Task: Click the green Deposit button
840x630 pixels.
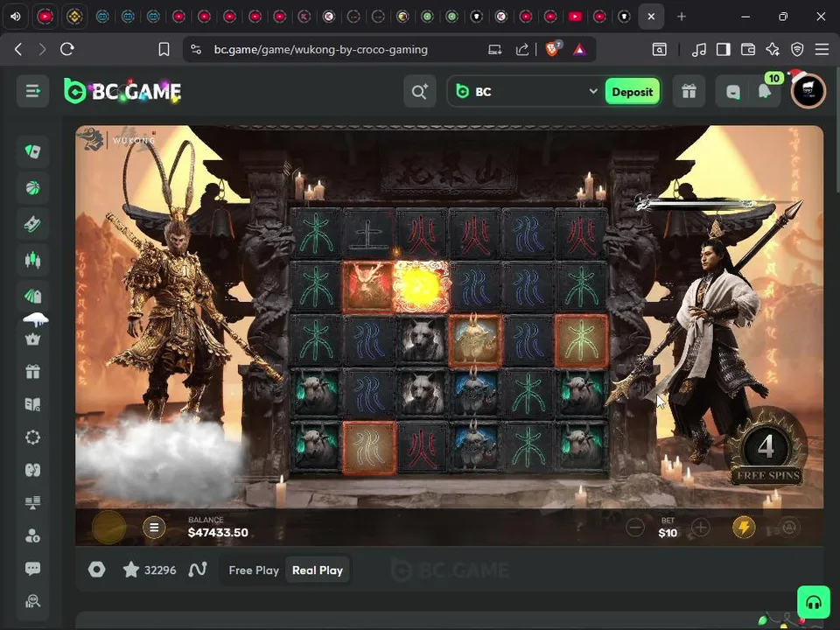Action: (632, 92)
